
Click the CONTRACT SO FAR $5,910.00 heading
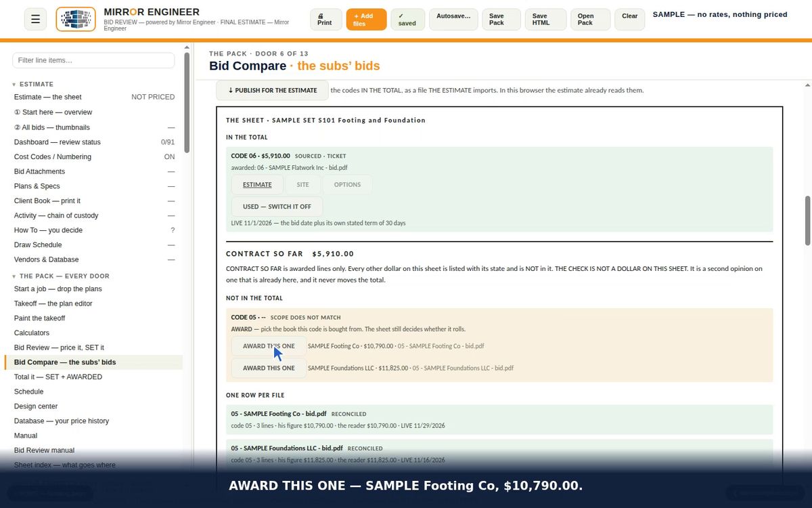(x=290, y=254)
